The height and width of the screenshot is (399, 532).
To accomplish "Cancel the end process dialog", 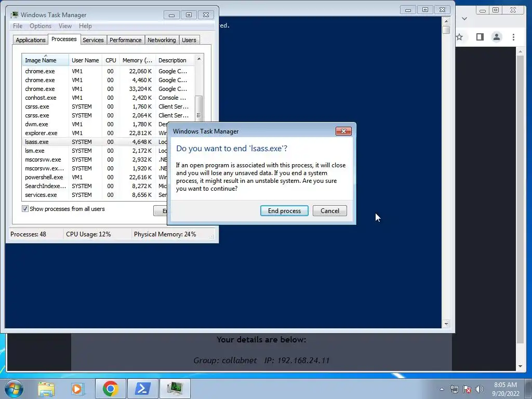I will pyautogui.click(x=330, y=211).
